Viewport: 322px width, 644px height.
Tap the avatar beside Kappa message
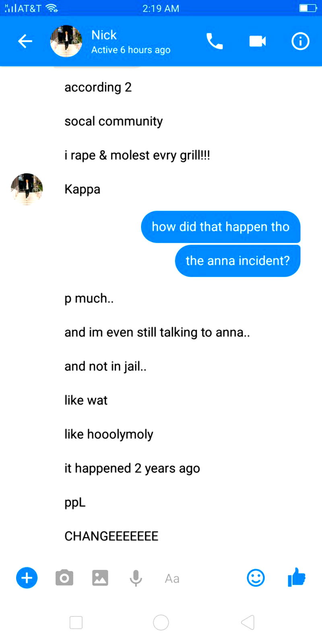pos(27,189)
